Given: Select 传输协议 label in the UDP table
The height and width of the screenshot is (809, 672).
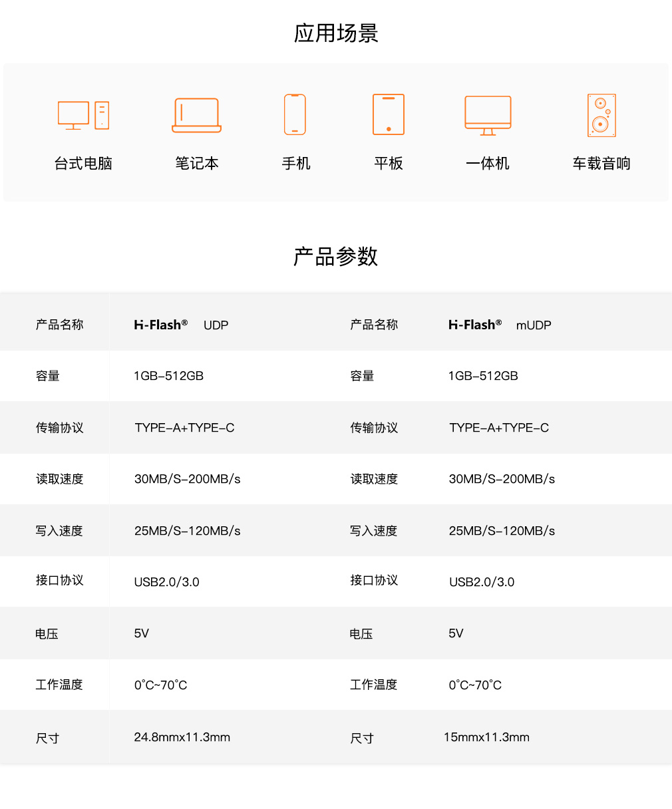Looking at the screenshot, I should [x=60, y=428].
